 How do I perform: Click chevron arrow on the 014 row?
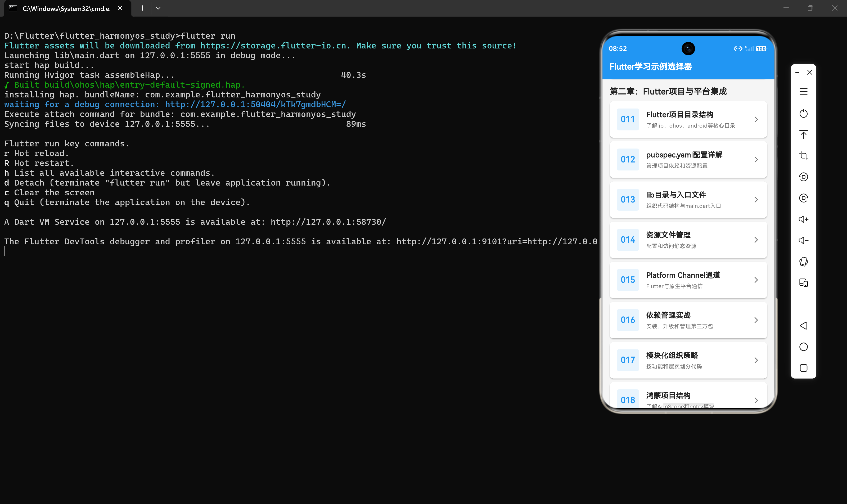[756, 240]
